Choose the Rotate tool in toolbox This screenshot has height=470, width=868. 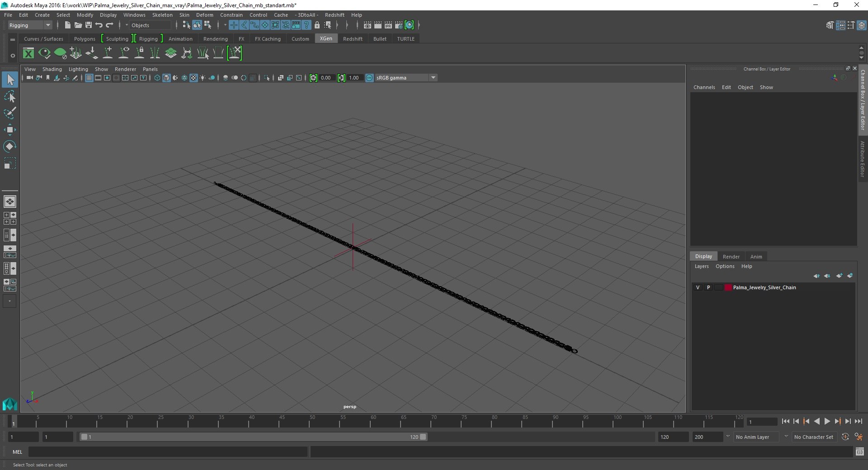coord(10,146)
